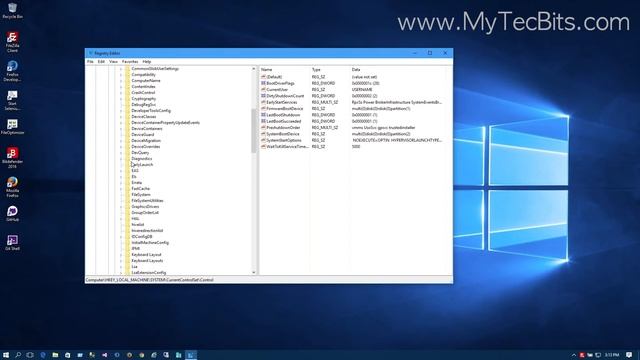Open the FileZilla Client desktop icon
Screen dimensions: 640x360
[12, 42]
